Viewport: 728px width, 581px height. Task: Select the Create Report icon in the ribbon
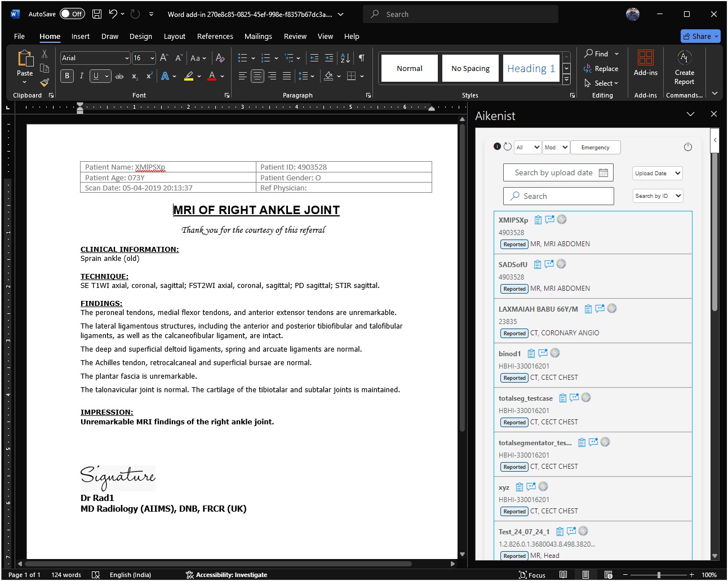[684, 66]
